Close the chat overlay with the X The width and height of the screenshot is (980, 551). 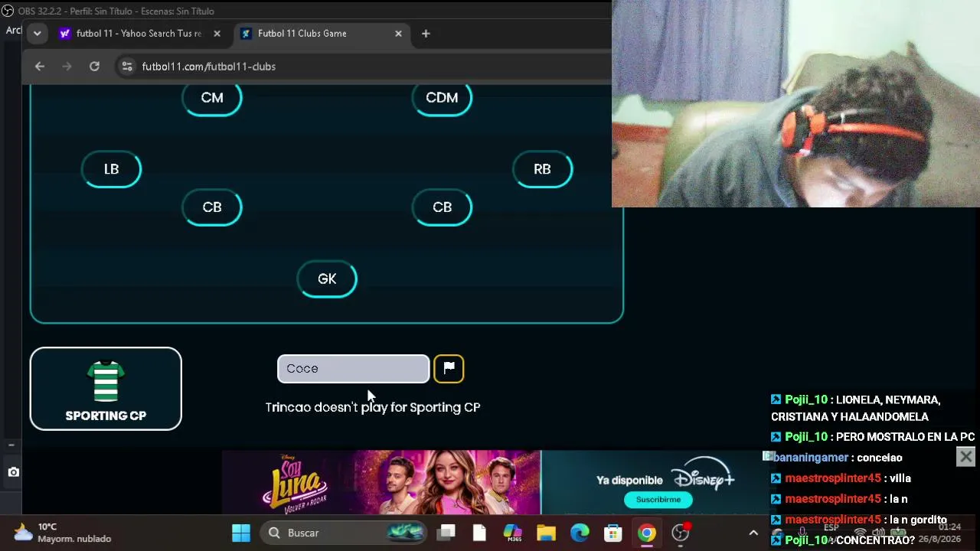tap(965, 457)
